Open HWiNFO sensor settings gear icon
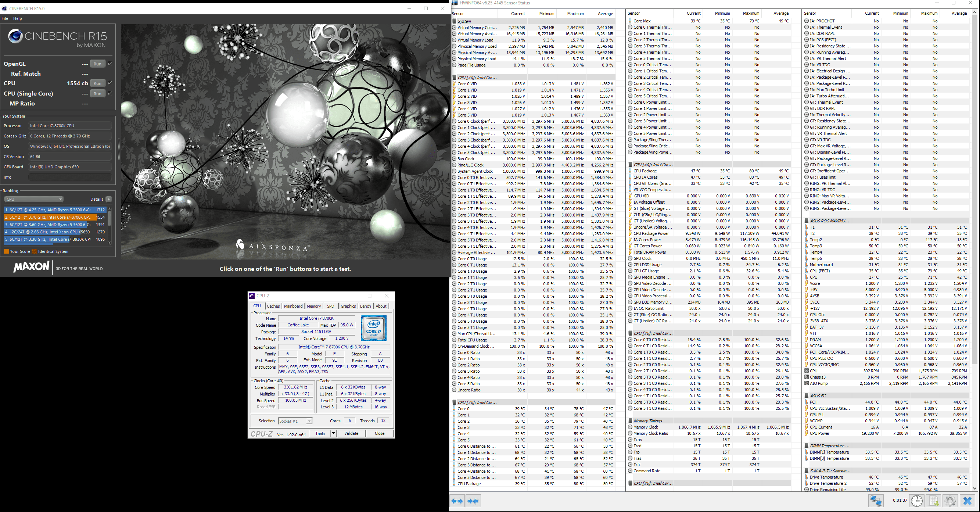The width and height of the screenshot is (980, 512). pos(950,501)
